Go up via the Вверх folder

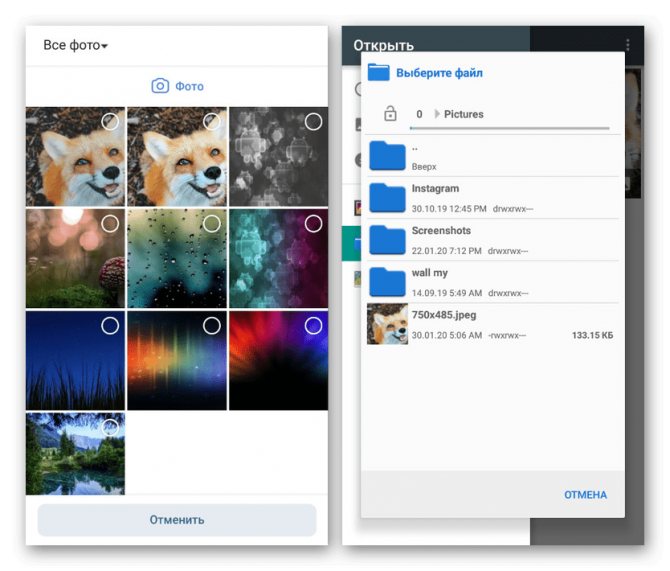point(493,156)
